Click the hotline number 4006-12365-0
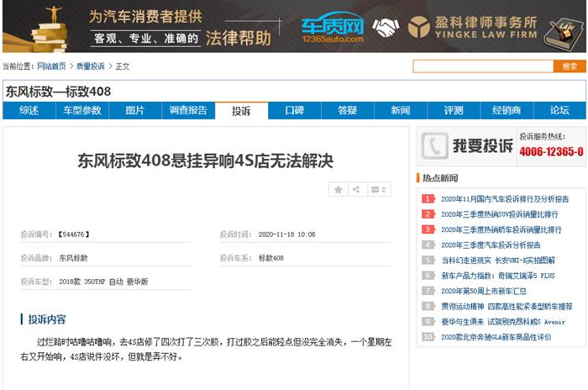Screen dimensions: 588x390 coord(551,151)
